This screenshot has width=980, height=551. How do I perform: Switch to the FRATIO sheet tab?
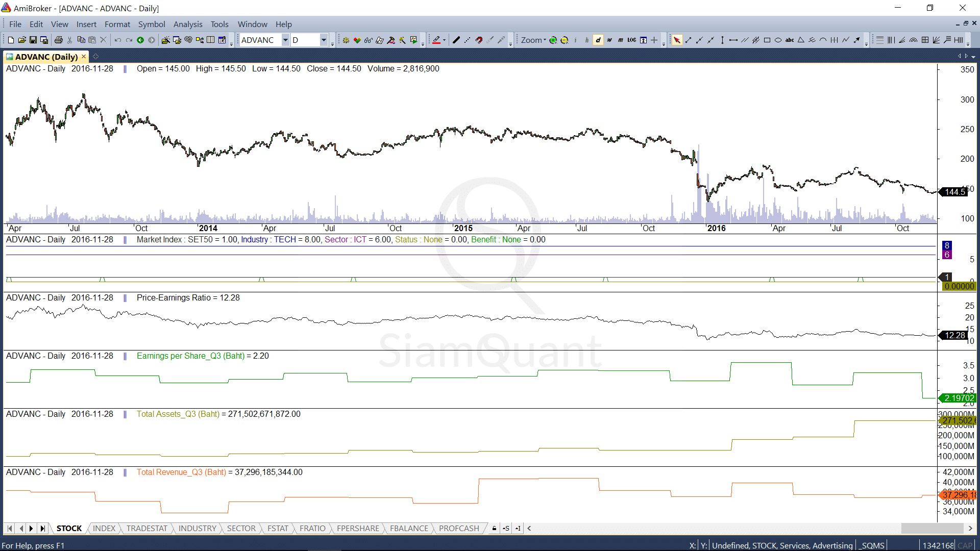point(312,529)
